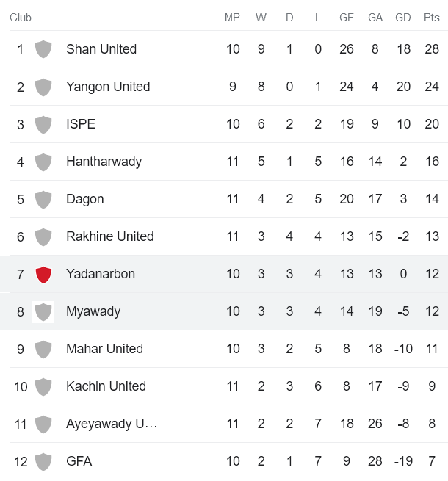Click the Club column header

click(x=21, y=18)
